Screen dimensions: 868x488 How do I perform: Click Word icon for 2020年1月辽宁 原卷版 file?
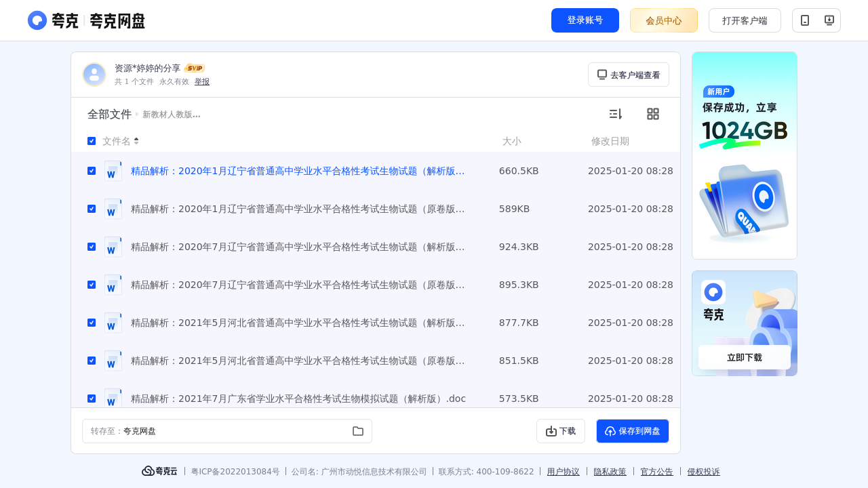pos(113,209)
